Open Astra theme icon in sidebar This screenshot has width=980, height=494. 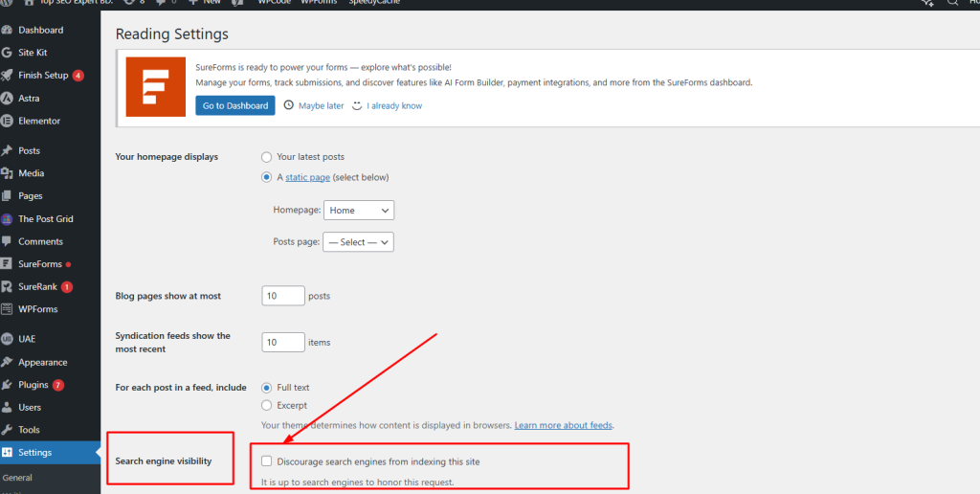point(8,99)
